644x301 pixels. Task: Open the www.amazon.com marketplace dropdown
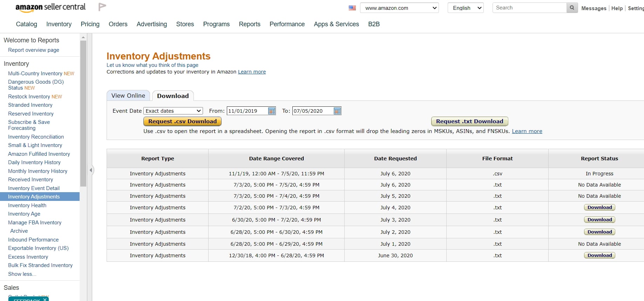(399, 8)
